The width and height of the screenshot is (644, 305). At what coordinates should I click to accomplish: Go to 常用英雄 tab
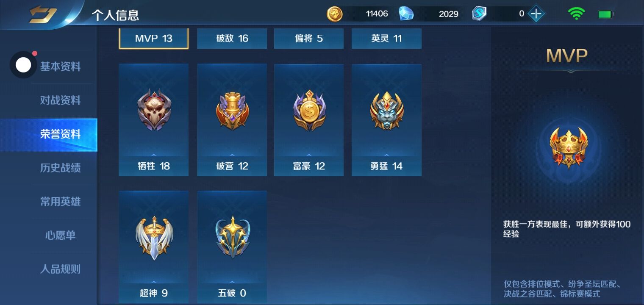click(60, 202)
